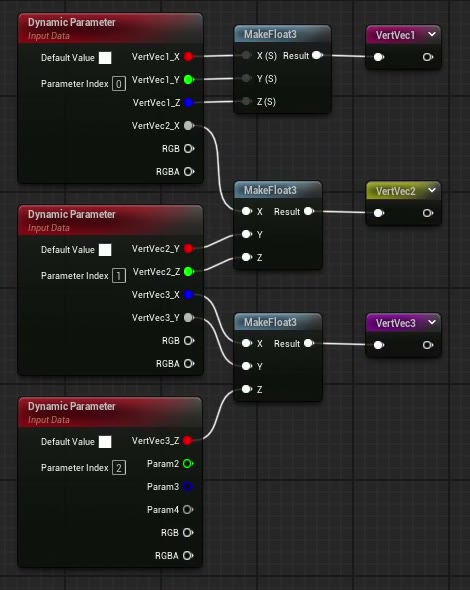Open Default Value swatch for parameter index 1
The height and width of the screenshot is (590, 470).
[105, 250]
